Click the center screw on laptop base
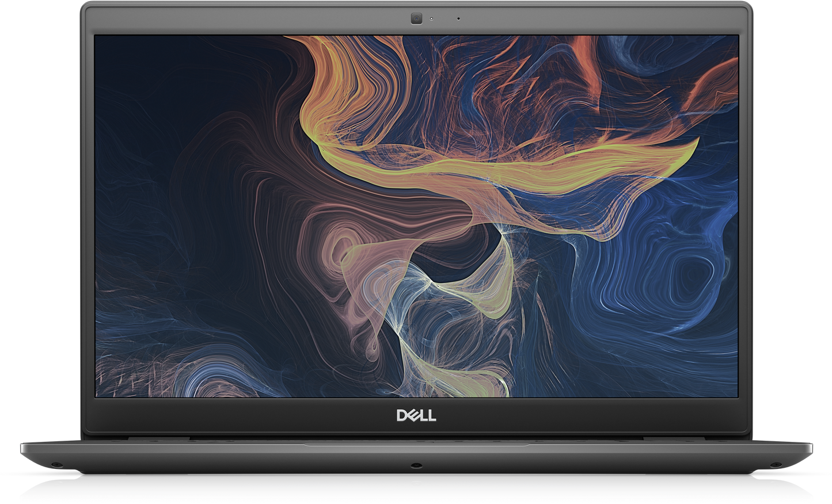 pyautogui.click(x=413, y=465)
